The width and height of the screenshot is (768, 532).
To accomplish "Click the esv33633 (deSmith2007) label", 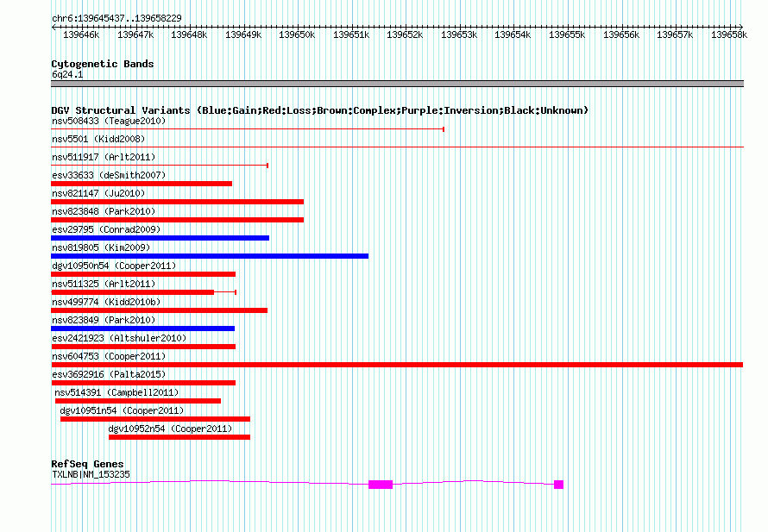I will click(109, 175).
